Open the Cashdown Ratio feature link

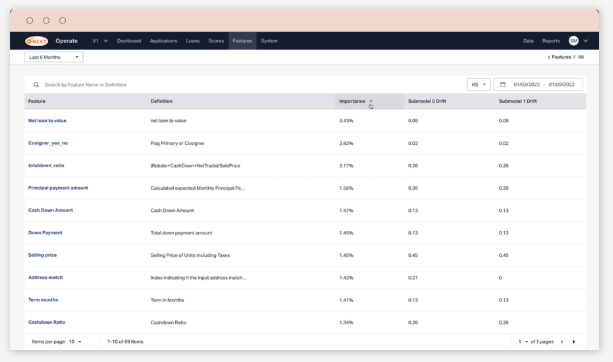tap(47, 322)
